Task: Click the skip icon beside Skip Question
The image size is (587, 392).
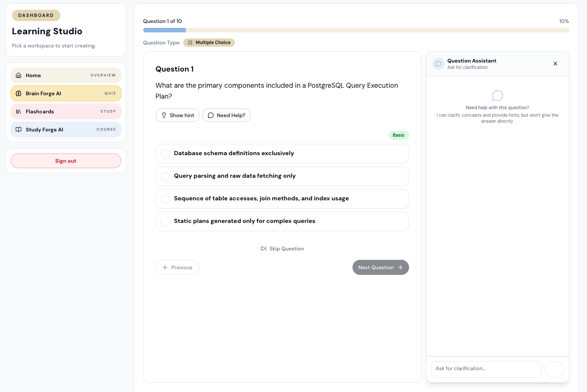Action: (264, 249)
